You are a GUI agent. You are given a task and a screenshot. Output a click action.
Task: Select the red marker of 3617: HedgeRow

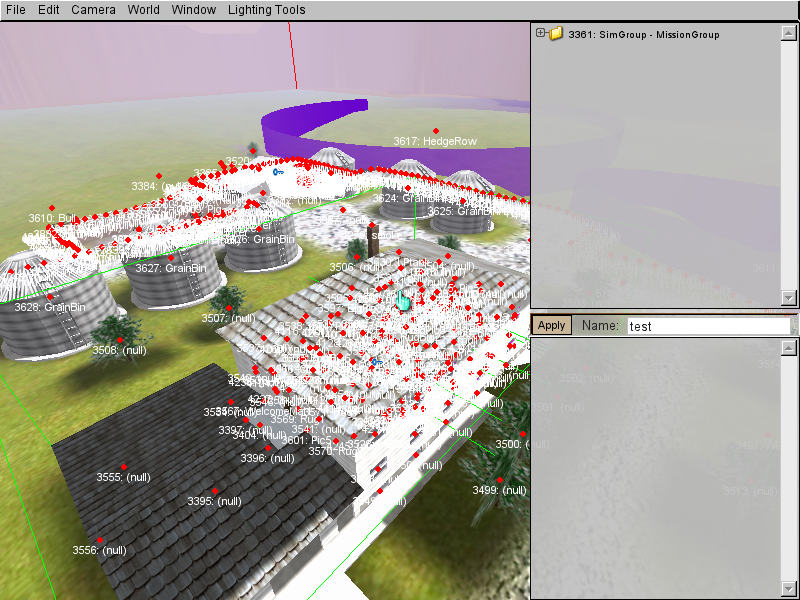click(x=436, y=131)
